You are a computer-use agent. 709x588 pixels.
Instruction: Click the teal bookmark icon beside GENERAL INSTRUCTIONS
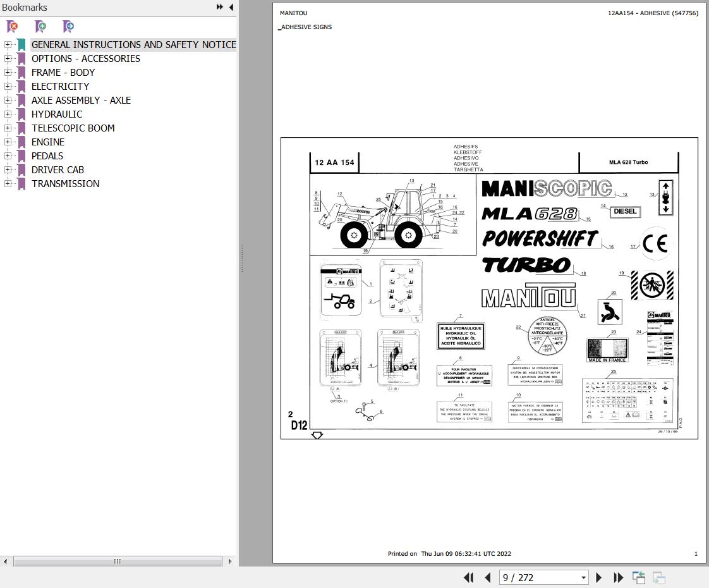21,45
